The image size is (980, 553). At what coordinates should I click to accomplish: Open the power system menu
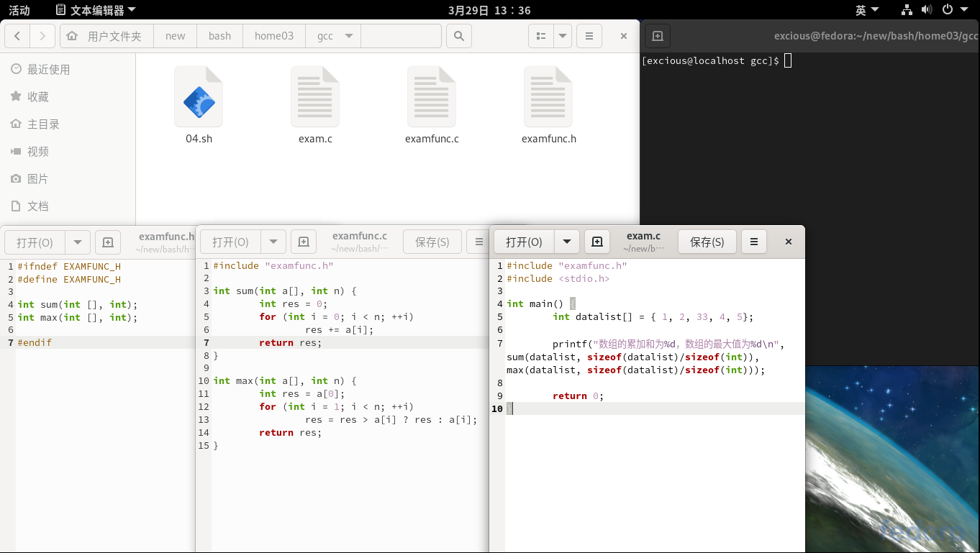click(954, 10)
